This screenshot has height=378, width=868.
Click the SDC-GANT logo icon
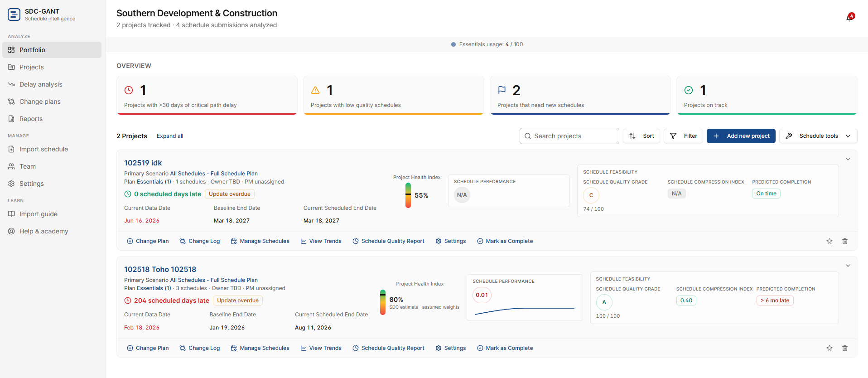click(x=14, y=15)
